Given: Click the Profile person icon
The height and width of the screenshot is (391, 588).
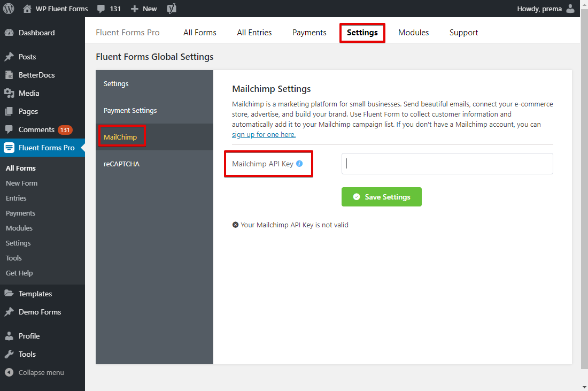Looking at the screenshot, I should coord(10,336).
